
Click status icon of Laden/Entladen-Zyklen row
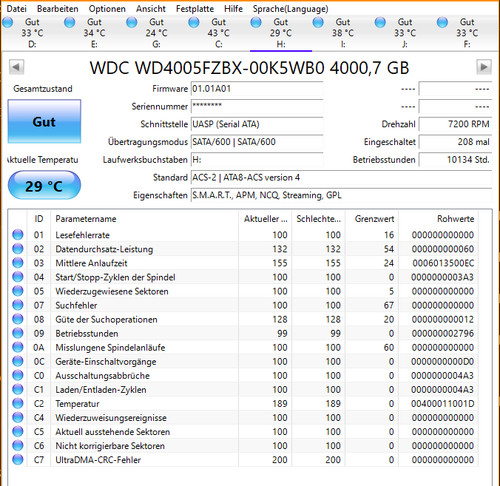18,389
